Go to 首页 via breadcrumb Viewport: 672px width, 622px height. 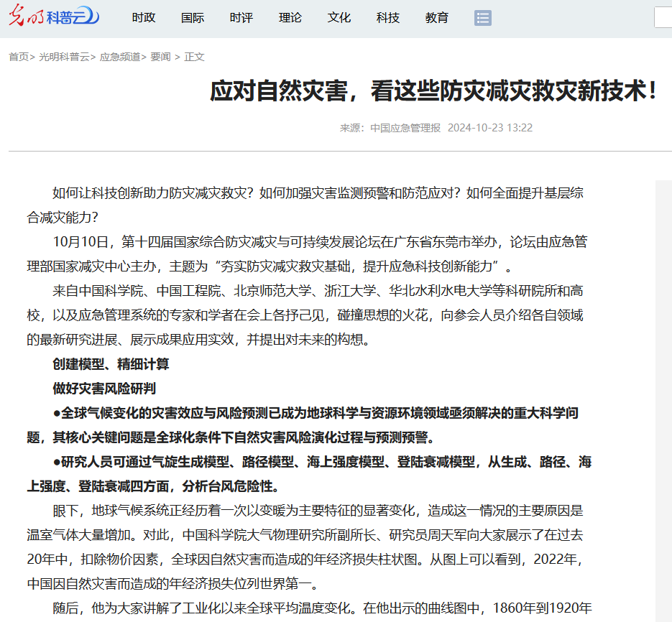point(19,57)
